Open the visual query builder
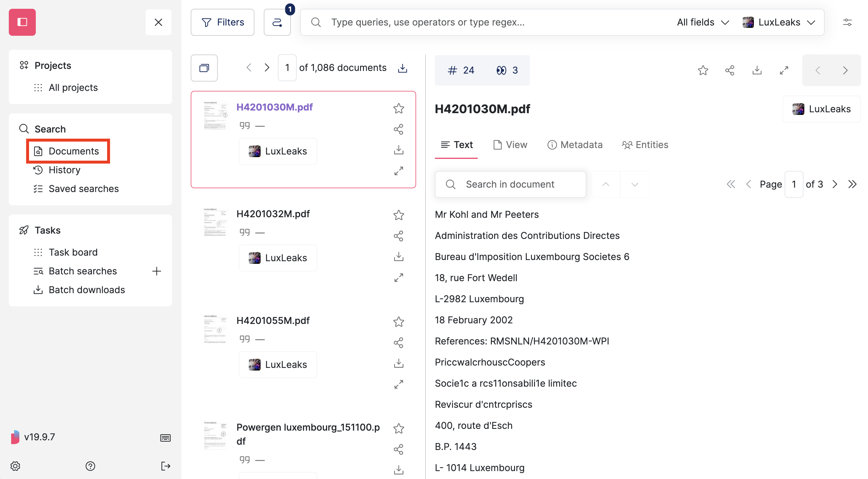 point(277,22)
